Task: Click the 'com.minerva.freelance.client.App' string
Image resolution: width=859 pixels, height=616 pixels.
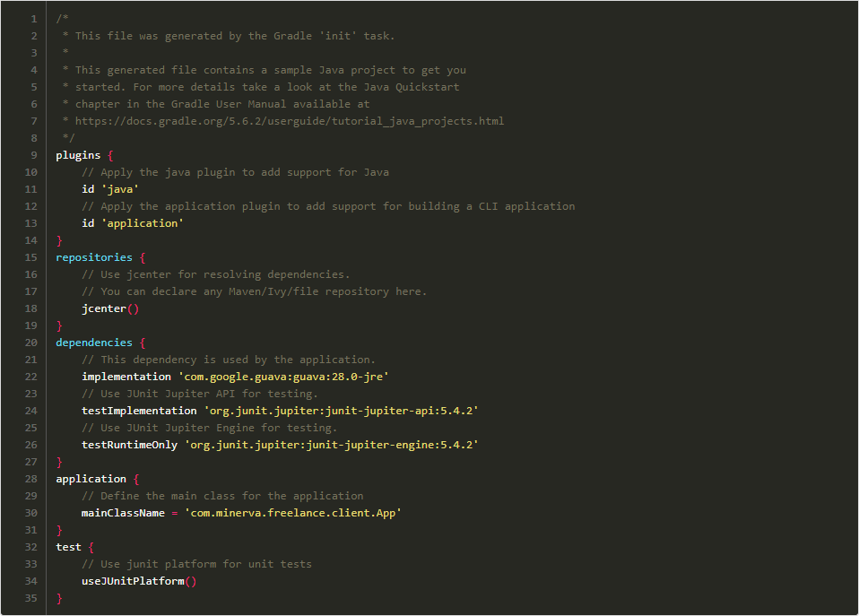Action: point(293,513)
